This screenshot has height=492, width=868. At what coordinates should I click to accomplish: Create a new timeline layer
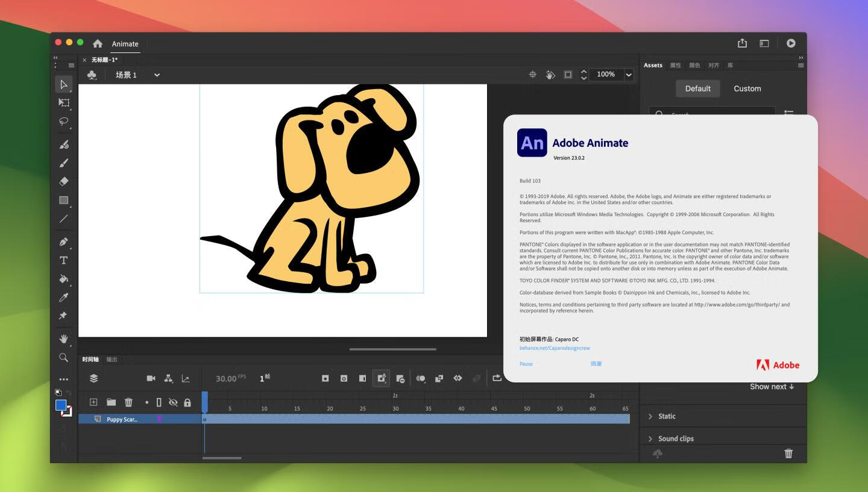93,402
